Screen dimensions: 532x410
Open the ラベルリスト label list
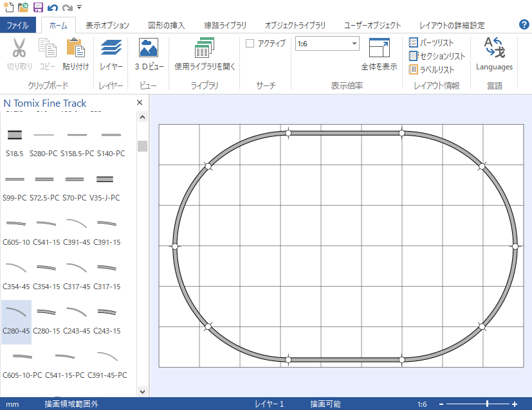tap(432, 69)
